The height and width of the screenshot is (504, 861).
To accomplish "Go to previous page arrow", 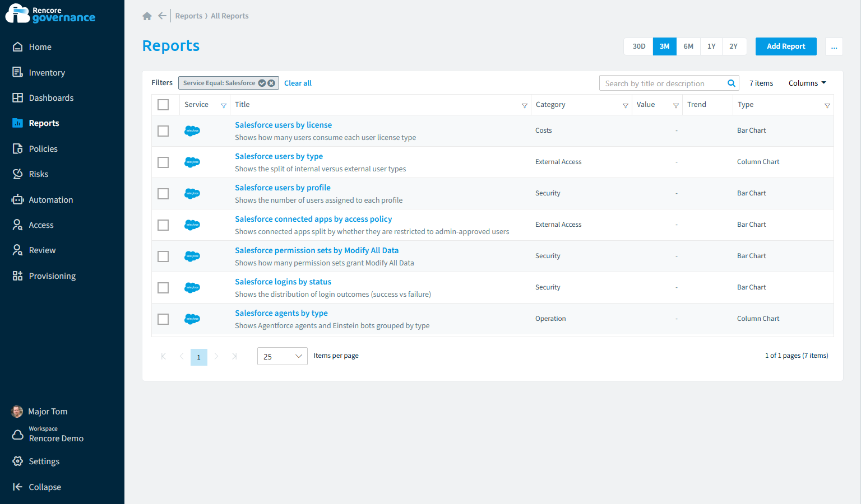I will pyautogui.click(x=181, y=356).
